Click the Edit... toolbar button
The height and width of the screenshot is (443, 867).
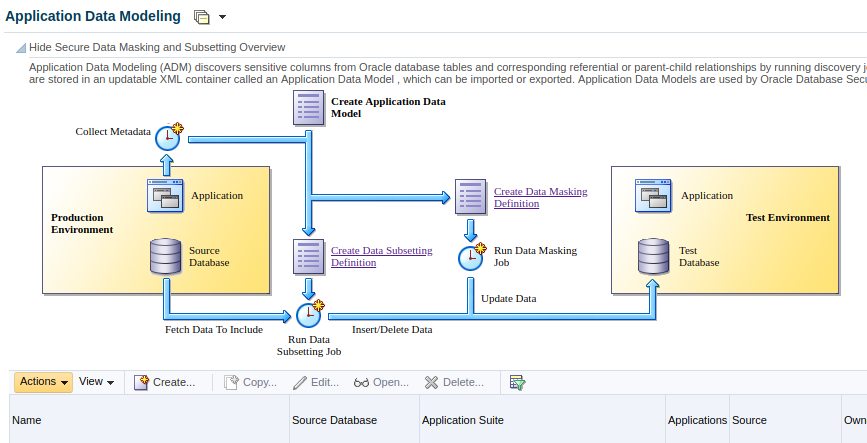(x=316, y=382)
